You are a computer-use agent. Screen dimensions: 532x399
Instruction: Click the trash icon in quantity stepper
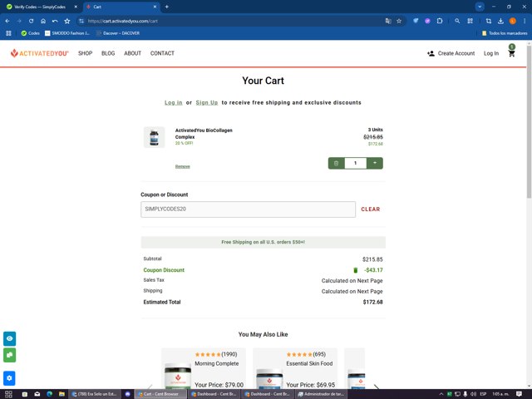click(336, 163)
